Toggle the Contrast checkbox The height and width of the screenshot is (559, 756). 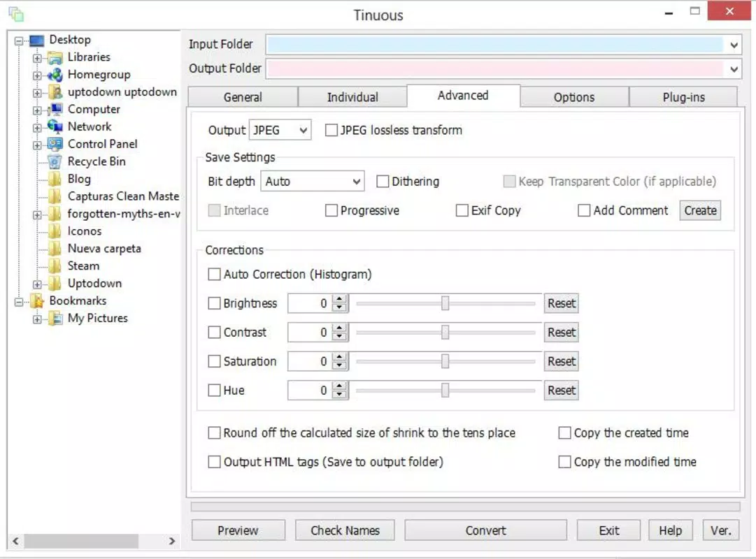coord(214,333)
